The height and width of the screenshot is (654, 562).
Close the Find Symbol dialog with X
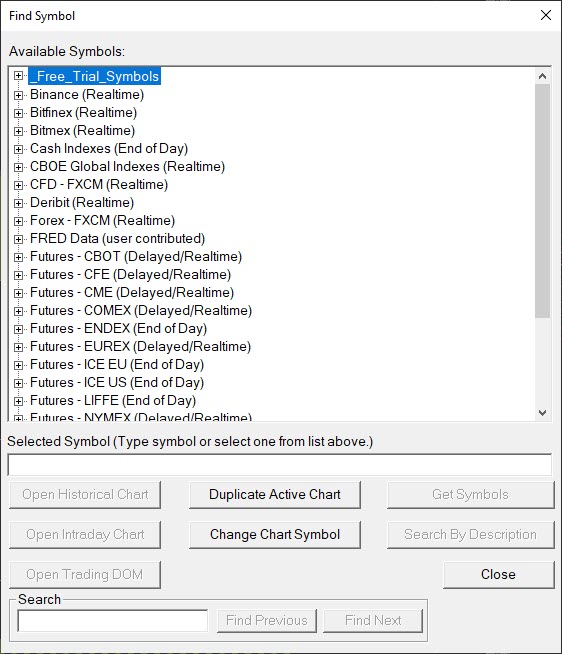546,15
